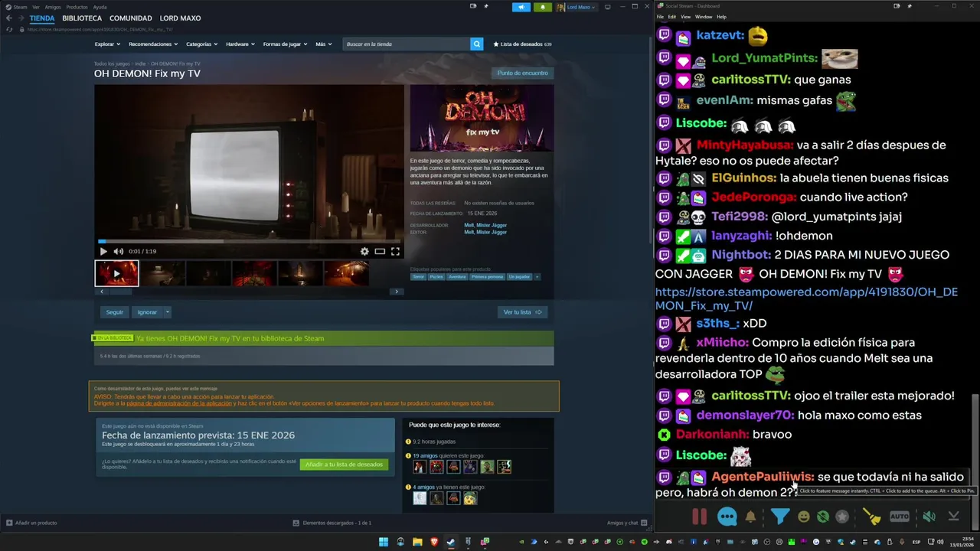Seek on the trailer progress bar
Viewport: 980px width, 551px height.
[x=249, y=241]
